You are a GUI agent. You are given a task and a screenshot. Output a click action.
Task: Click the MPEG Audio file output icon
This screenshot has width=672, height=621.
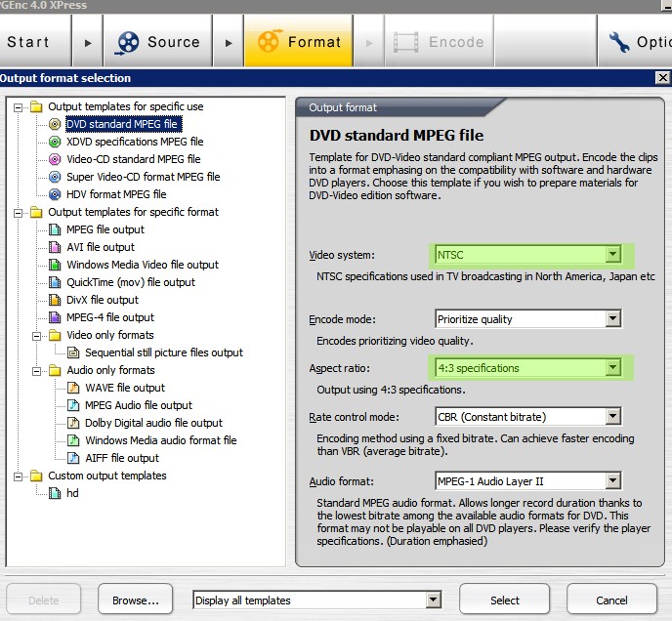pyautogui.click(x=73, y=405)
